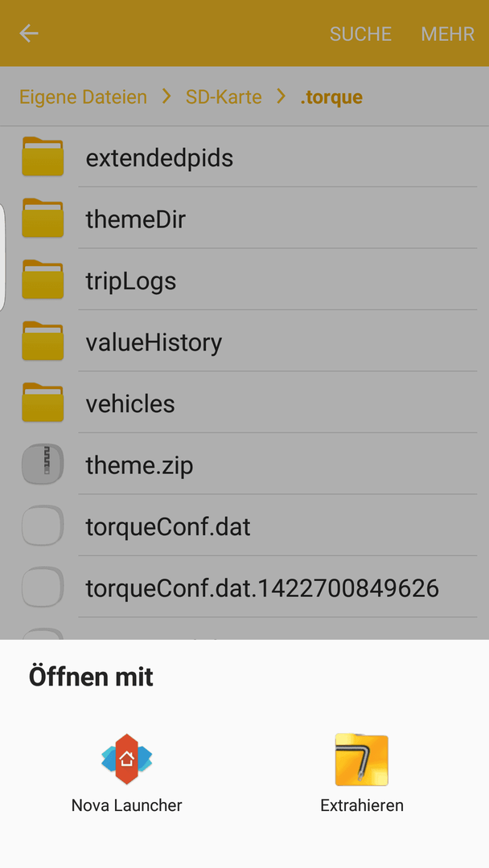Tap the back arrow icon
The width and height of the screenshot is (489, 868).
(x=29, y=33)
